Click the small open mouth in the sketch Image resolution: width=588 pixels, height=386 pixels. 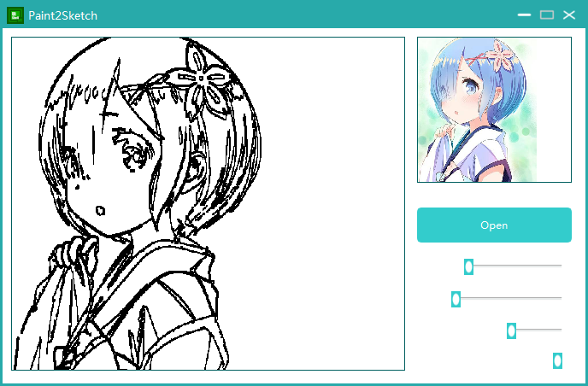tap(100, 211)
